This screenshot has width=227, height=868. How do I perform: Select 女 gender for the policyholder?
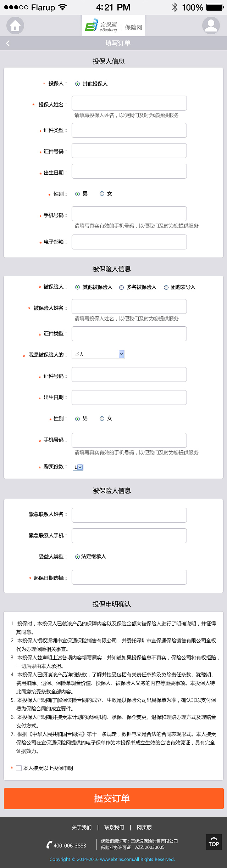(x=102, y=194)
